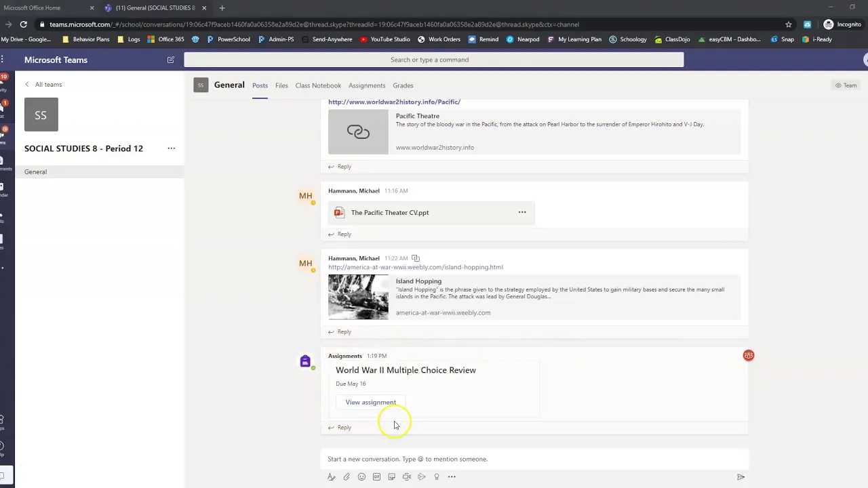Reply to the Pacific Theatre link post
Viewport: 868px width, 488px height.
[x=340, y=167]
